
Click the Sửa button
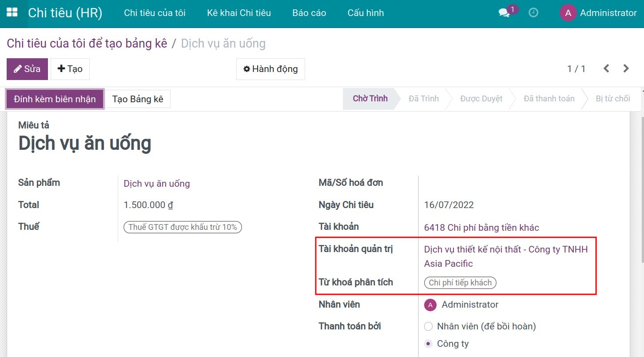pos(27,69)
